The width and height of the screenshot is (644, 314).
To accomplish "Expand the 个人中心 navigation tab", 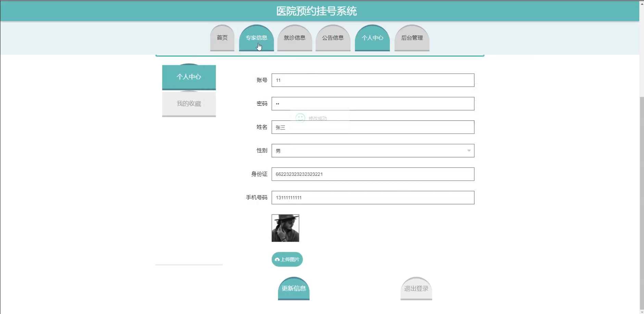I will click(372, 38).
